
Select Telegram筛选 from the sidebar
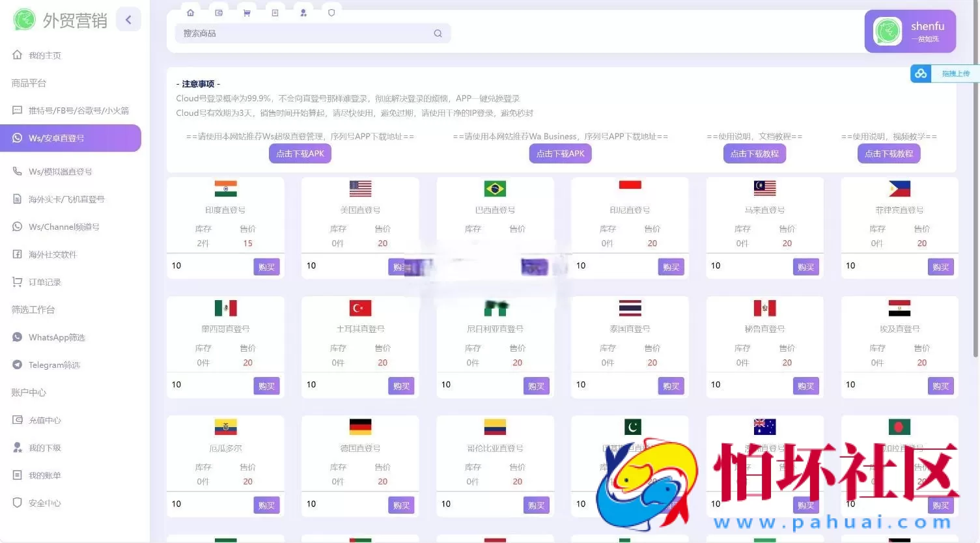coord(52,365)
